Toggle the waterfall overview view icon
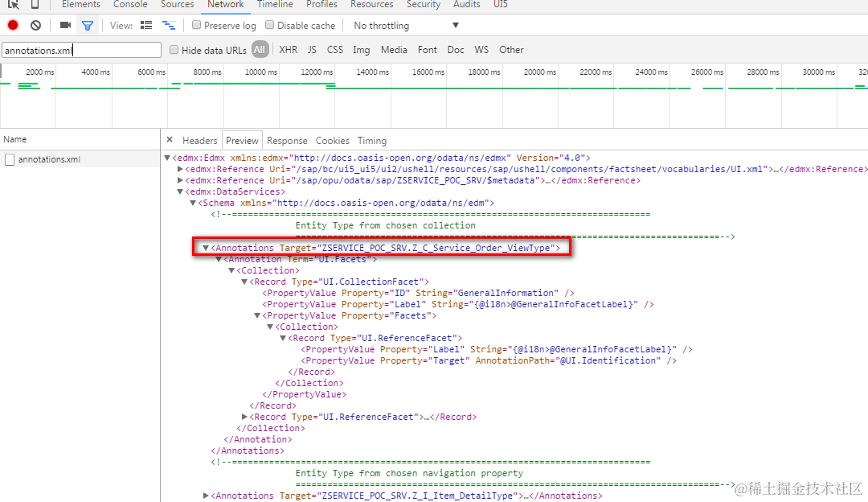Screen dimensions: 868x502 tap(169, 26)
